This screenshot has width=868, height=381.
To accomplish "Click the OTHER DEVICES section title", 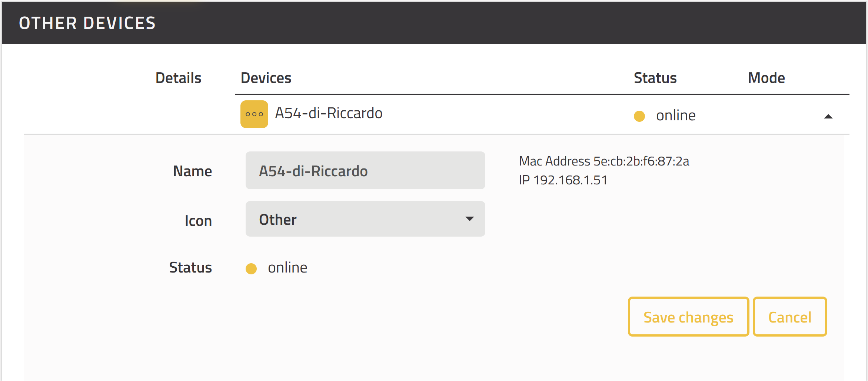I will (87, 23).
